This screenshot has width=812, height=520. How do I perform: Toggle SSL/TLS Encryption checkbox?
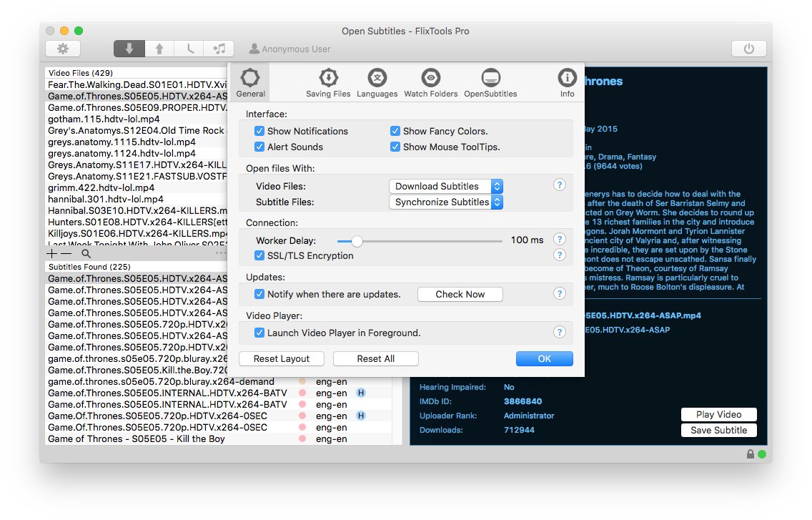click(259, 255)
